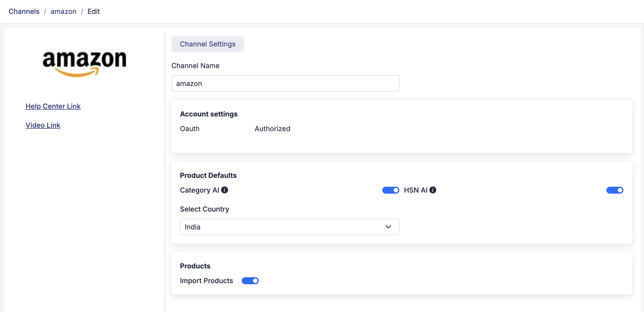The image size is (644, 312).
Task: Click the Channel Name input field
Action: tap(285, 83)
